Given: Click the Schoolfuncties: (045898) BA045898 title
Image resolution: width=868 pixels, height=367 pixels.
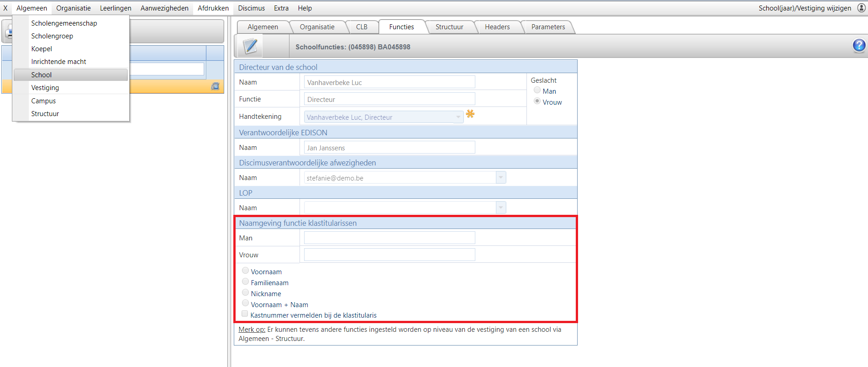Looking at the screenshot, I should [x=353, y=47].
